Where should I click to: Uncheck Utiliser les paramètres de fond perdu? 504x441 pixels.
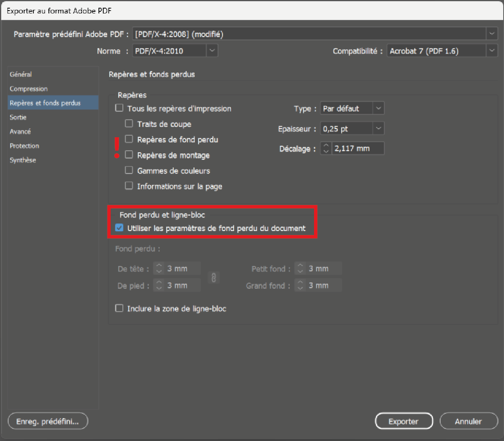pos(119,228)
